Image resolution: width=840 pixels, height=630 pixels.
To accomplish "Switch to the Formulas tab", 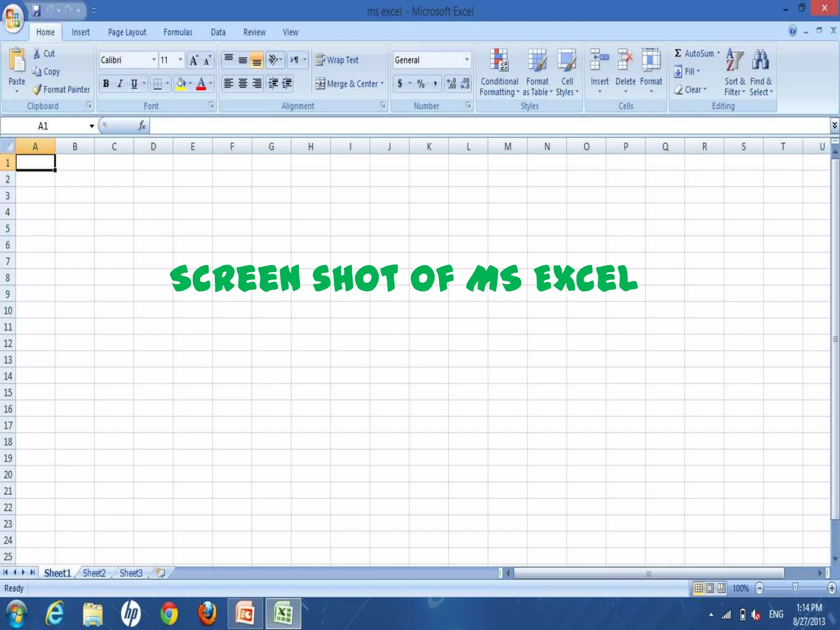I will 178,32.
